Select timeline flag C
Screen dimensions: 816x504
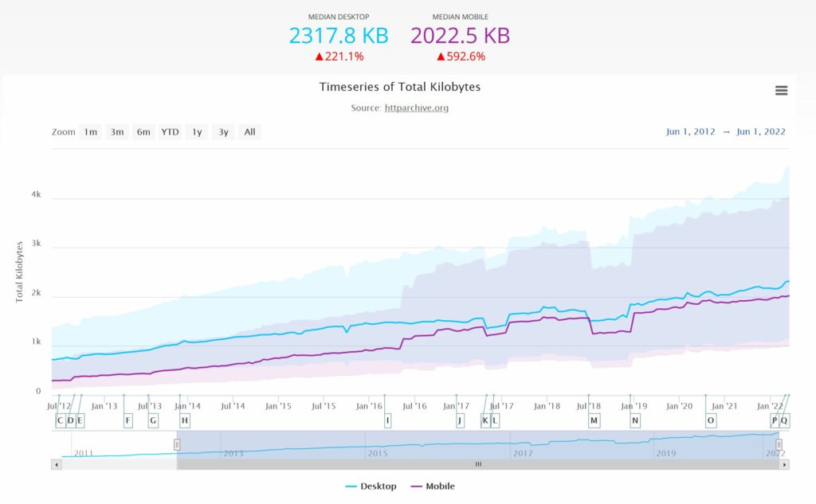tap(60, 420)
